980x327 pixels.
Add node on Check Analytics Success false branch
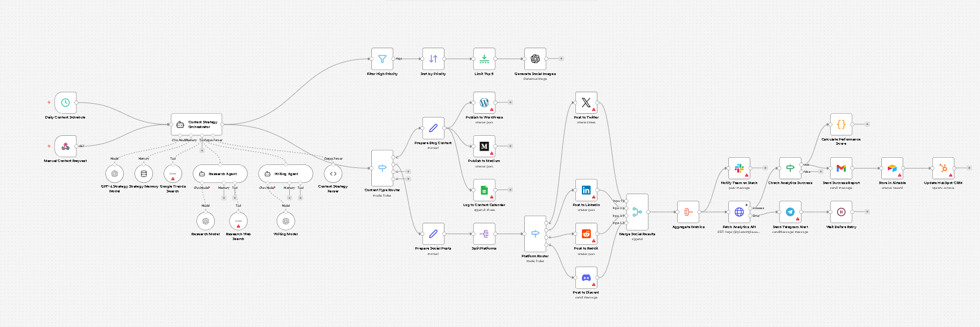click(x=821, y=172)
